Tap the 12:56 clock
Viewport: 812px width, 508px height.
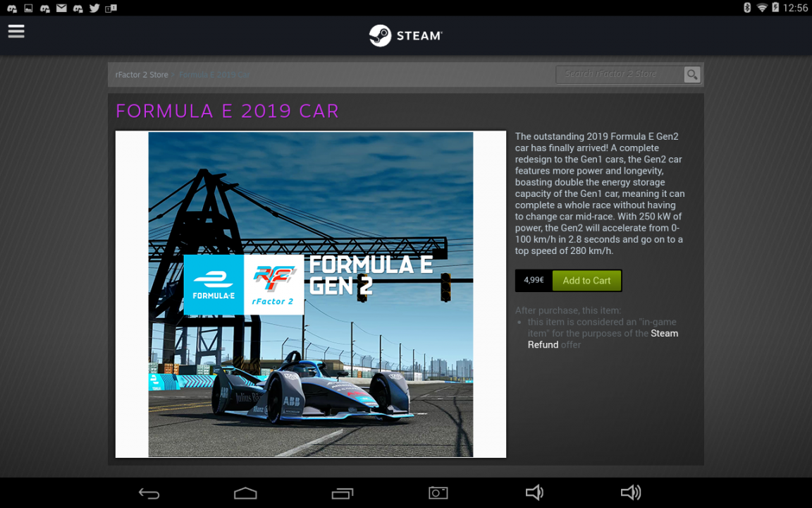(795, 8)
